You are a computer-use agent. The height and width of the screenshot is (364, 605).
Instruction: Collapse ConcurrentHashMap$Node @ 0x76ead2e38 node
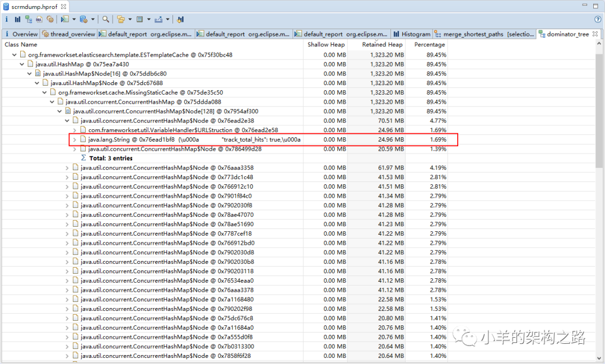point(67,121)
